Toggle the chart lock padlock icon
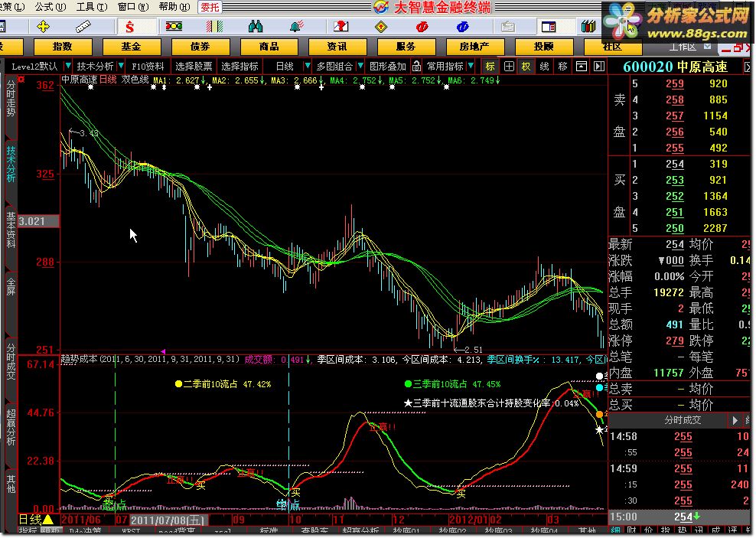The height and width of the screenshot is (538, 756). (416, 66)
